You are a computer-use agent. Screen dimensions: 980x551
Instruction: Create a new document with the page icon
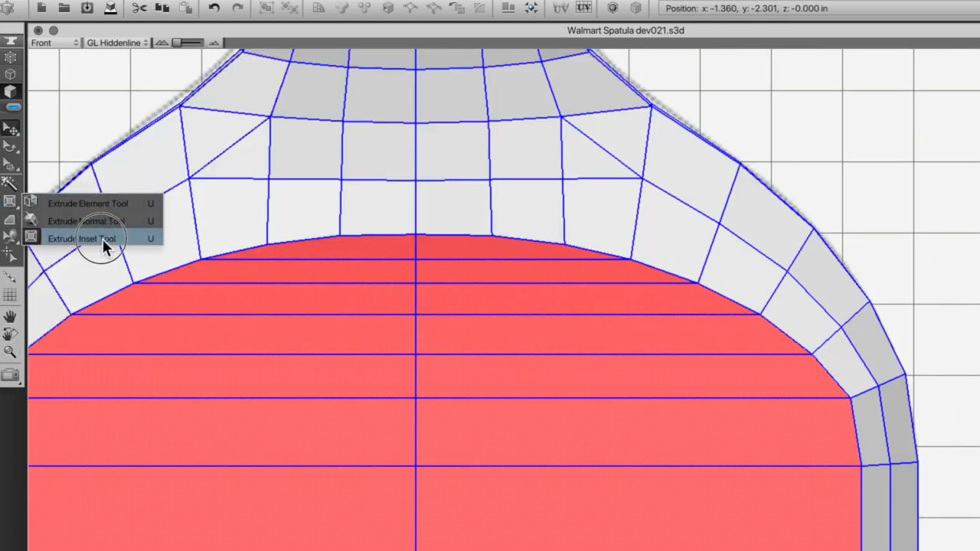41,8
